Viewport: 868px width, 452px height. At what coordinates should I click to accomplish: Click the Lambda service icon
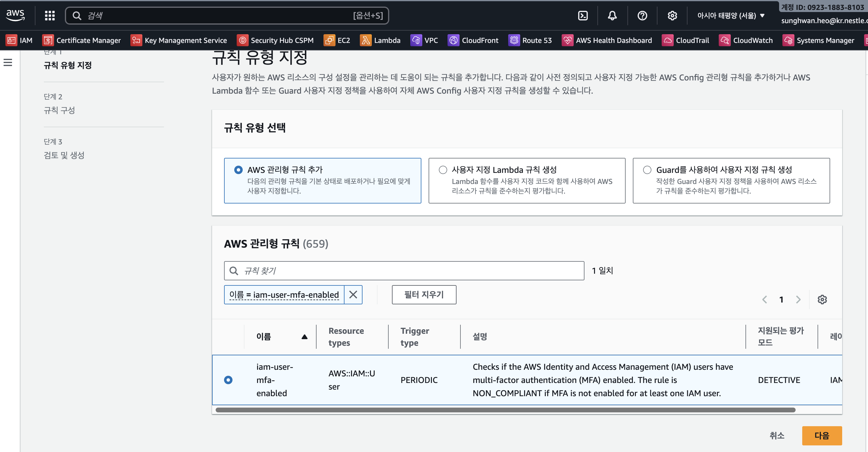click(x=366, y=41)
